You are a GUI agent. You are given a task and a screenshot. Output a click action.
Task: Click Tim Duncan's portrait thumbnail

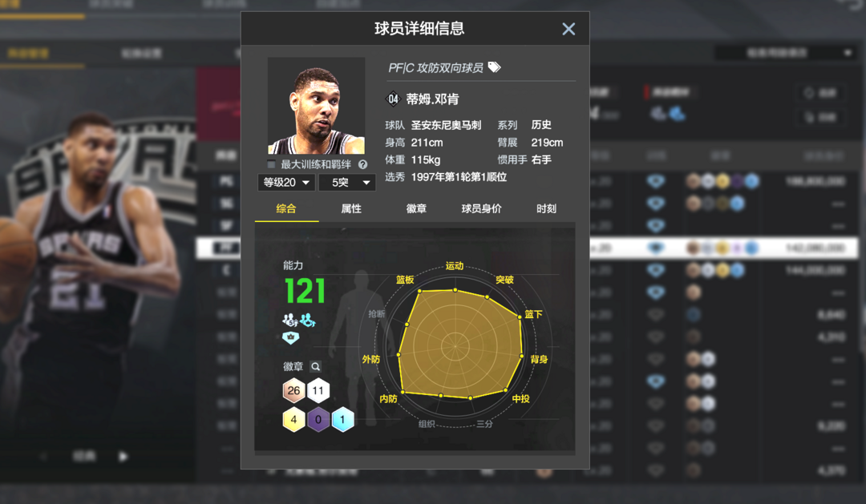coord(317,106)
